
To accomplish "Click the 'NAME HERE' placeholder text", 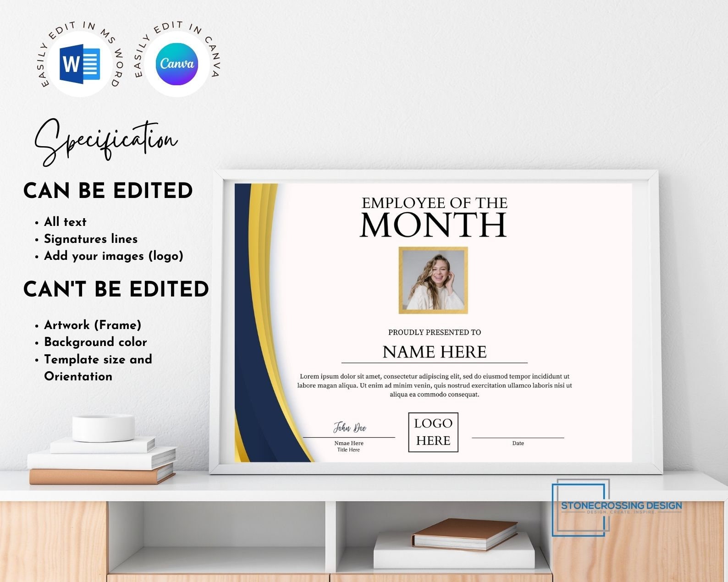I will point(435,352).
